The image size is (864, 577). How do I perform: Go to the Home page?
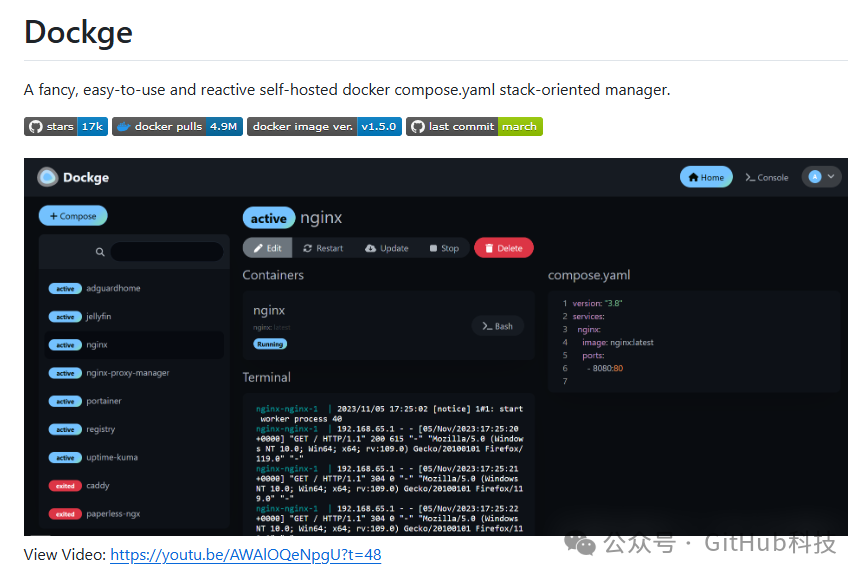706,177
